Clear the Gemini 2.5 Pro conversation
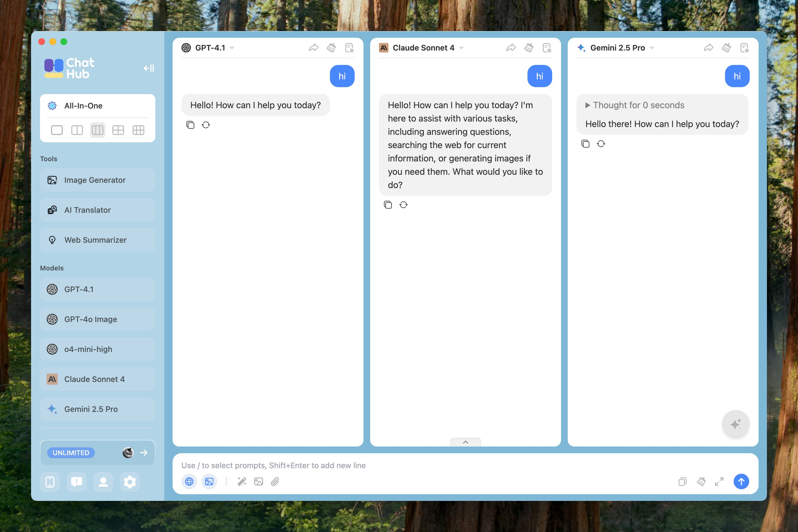Viewport: 798px width, 532px height. pos(726,48)
